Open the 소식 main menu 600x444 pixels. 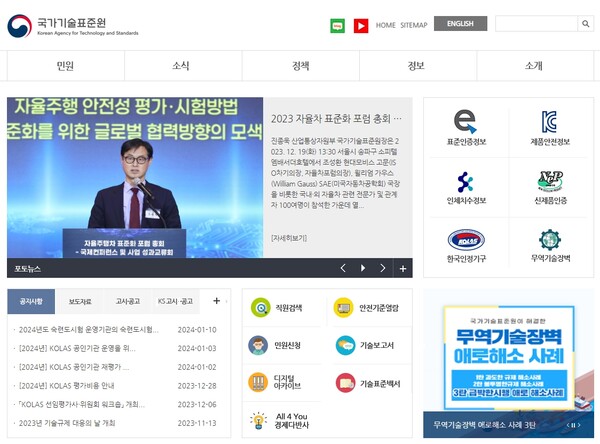point(183,66)
